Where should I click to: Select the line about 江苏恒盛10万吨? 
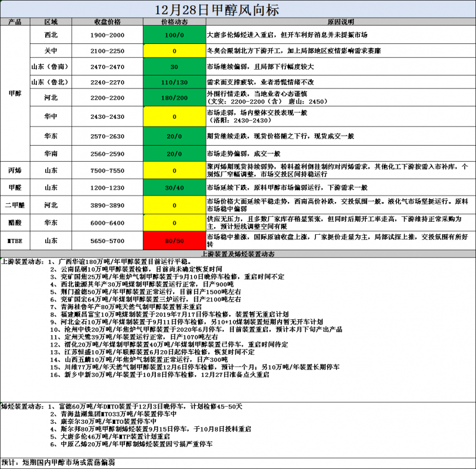pyautogui.click(x=152, y=352)
